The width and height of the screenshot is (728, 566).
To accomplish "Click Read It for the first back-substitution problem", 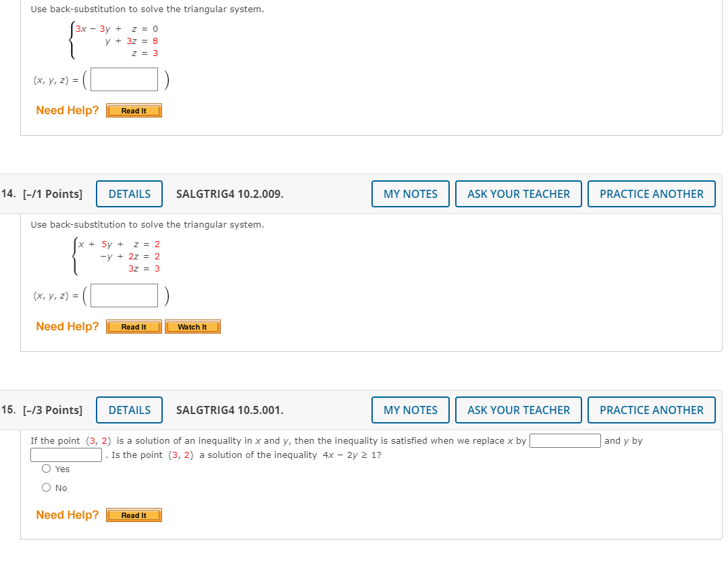I will (134, 110).
